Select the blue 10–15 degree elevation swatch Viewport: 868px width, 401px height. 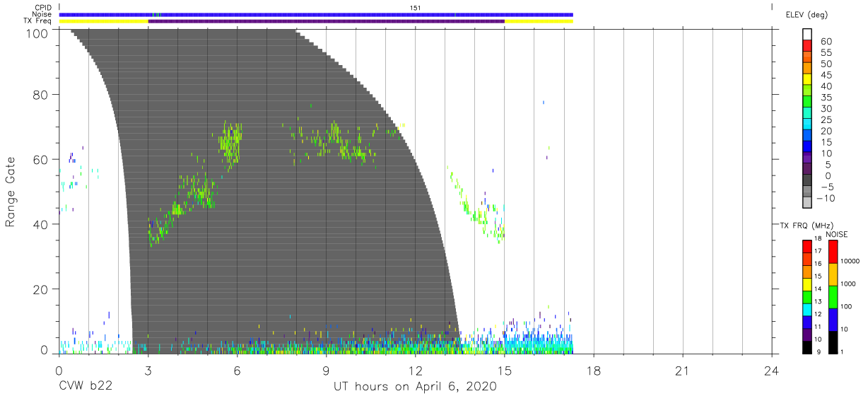coord(807,147)
